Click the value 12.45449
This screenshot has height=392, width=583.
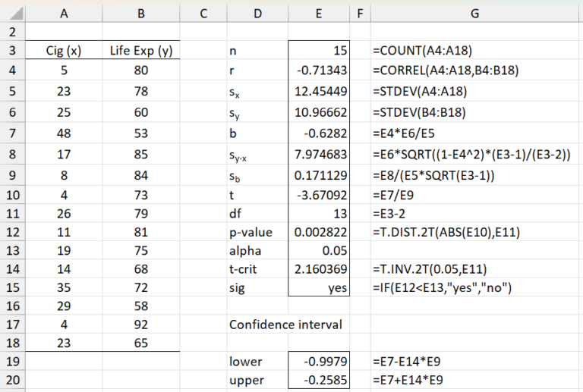pyautogui.click(x=319, y=91)
